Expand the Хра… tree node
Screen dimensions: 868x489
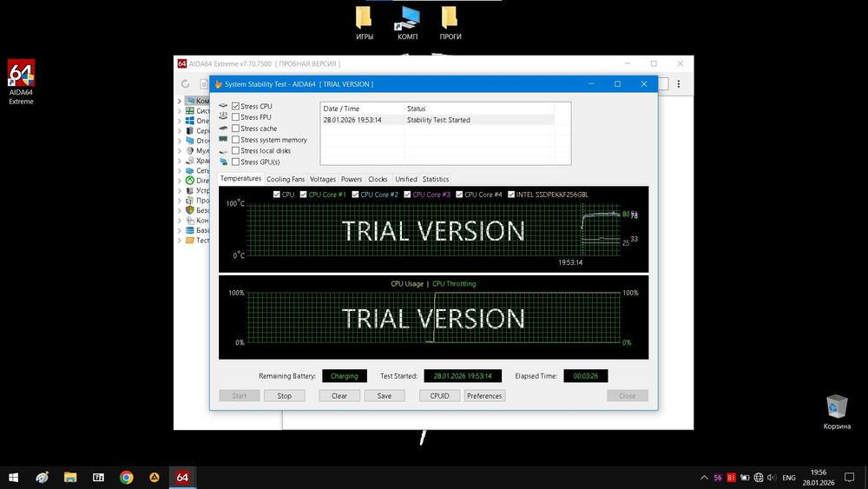click(x=180, y=161)
